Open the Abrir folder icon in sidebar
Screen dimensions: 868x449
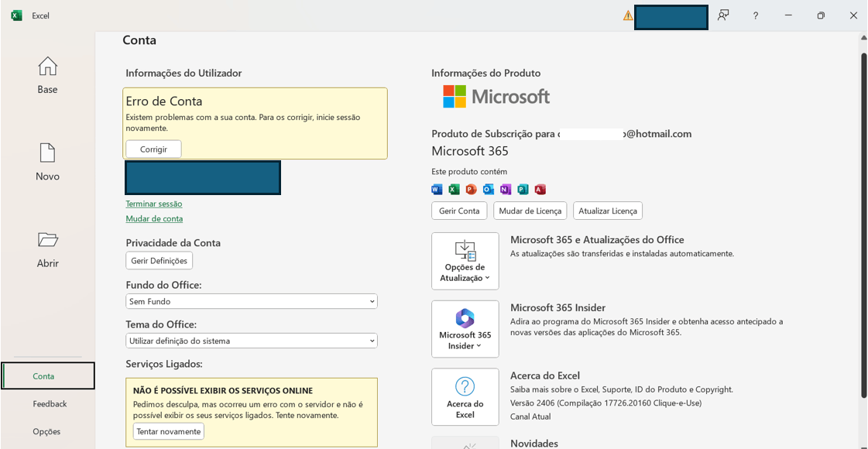coord(47,240)
